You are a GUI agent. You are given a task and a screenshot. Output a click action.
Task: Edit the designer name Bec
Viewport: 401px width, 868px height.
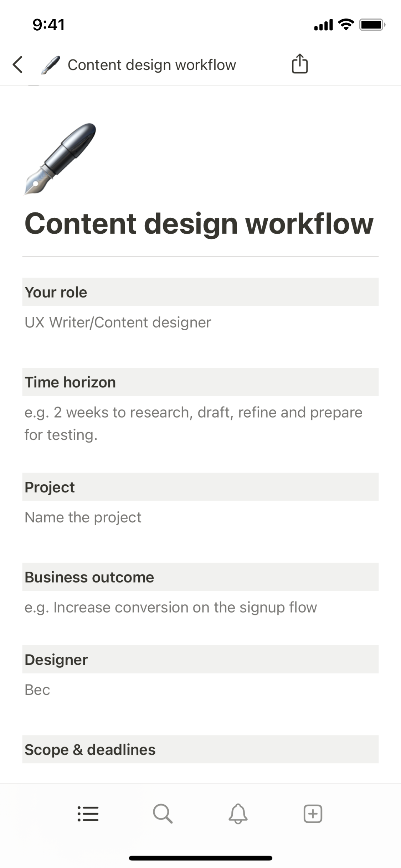click(x=37, y=690)
